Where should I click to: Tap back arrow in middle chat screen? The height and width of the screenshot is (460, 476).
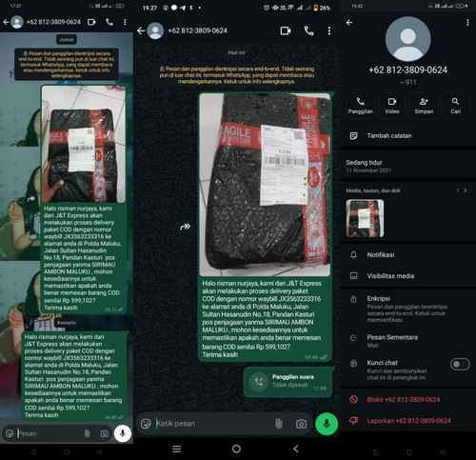tap(141, 30)
